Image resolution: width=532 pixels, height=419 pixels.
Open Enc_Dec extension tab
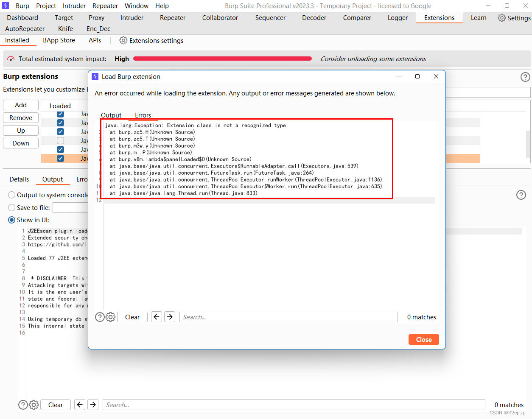pyautogui.click(x=98, y=29)
